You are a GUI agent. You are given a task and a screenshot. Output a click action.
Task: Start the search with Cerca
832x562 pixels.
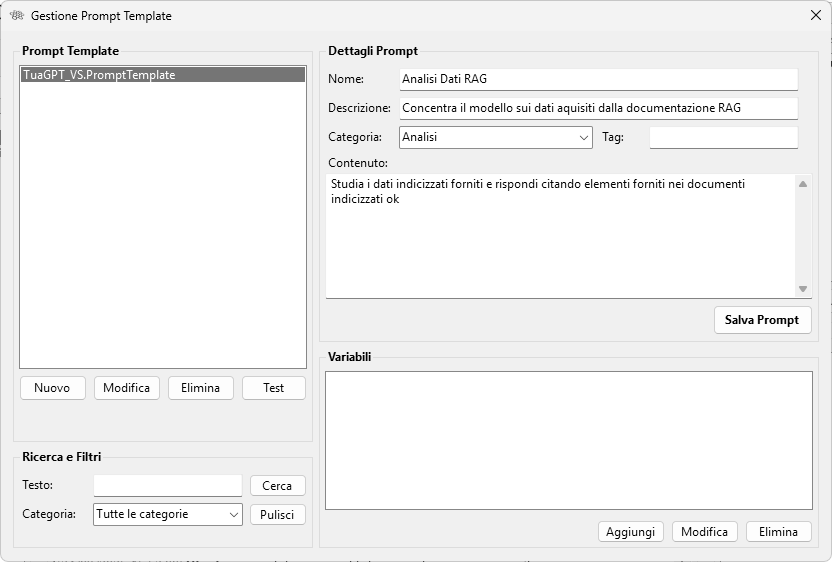click(x=278, y=486)
